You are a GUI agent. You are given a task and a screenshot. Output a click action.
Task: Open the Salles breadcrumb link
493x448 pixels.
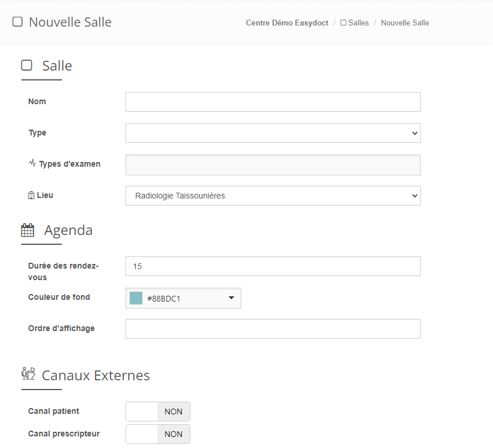pyautogui.click(x=358, y=23)
